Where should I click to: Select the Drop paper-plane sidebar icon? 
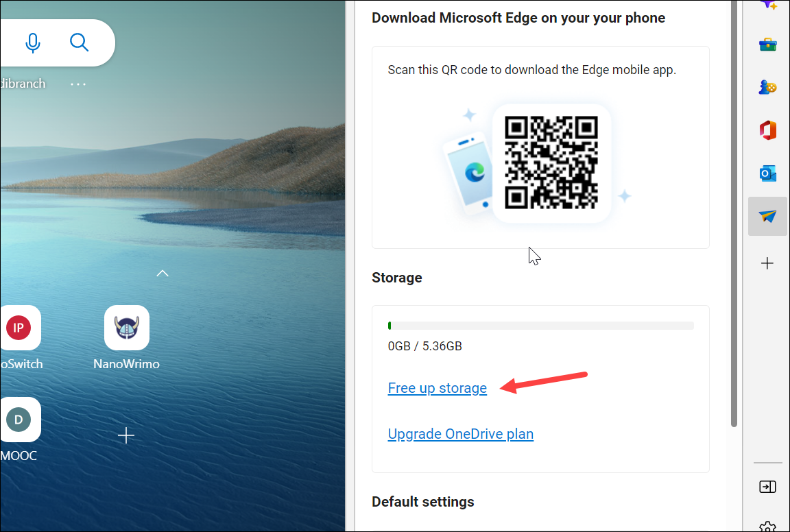pos(768,216)
